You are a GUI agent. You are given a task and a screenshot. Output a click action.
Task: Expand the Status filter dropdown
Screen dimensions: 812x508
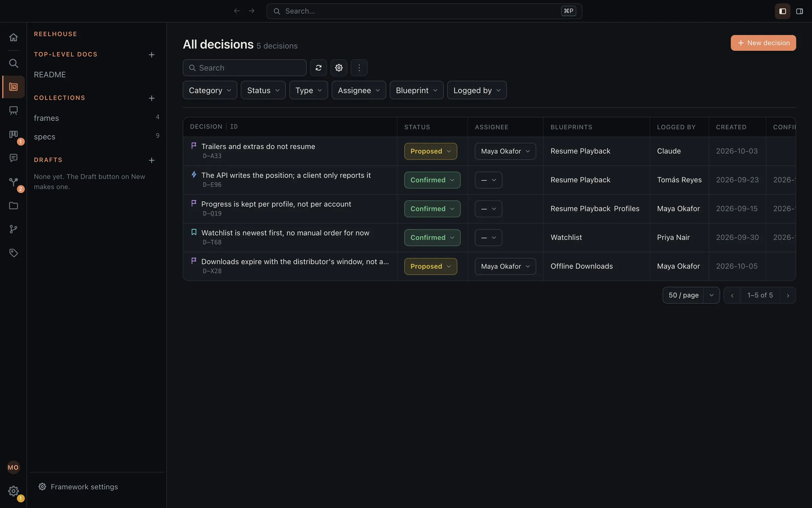click(x=263, y=90)
